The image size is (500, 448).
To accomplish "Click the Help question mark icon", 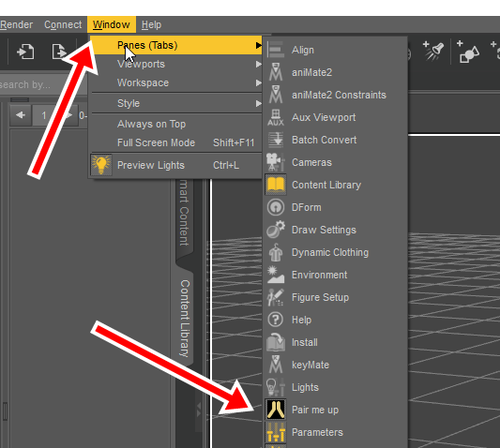I will pyautogui.click(x=276, y=320).
